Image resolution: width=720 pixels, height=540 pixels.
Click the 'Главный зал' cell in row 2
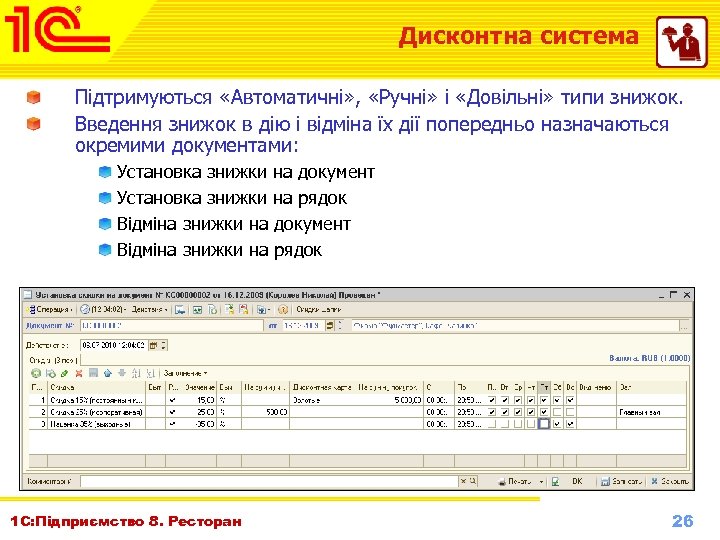651,412
